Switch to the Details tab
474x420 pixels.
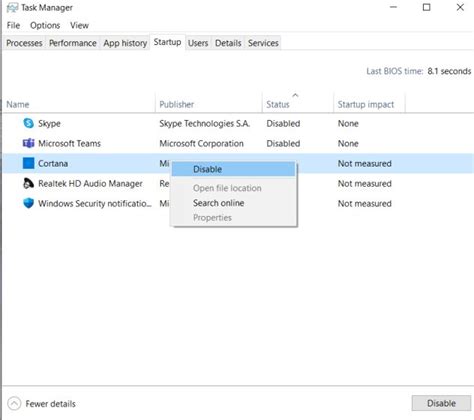tap(228, 43)
